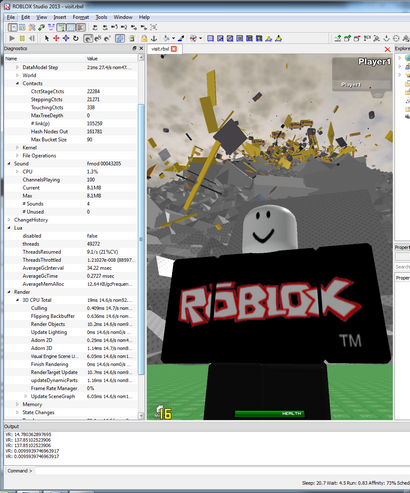Click the terrain icon with green plus

coord(338,38)
